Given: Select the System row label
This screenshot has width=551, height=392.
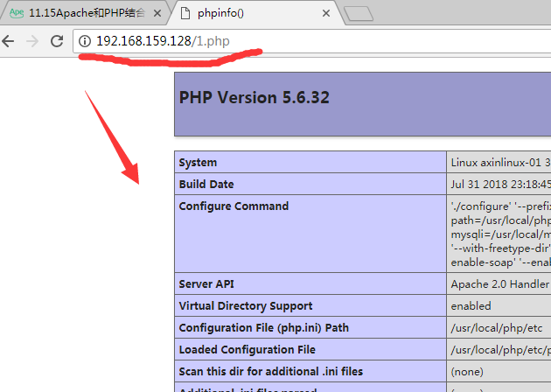Looking at the screenshot, I should click(x=198, y=163).
